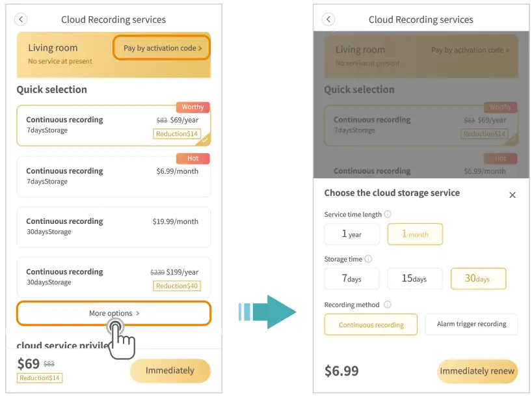532x399 pixels.
Task: Select Continuous recording method
Action: 371,324
